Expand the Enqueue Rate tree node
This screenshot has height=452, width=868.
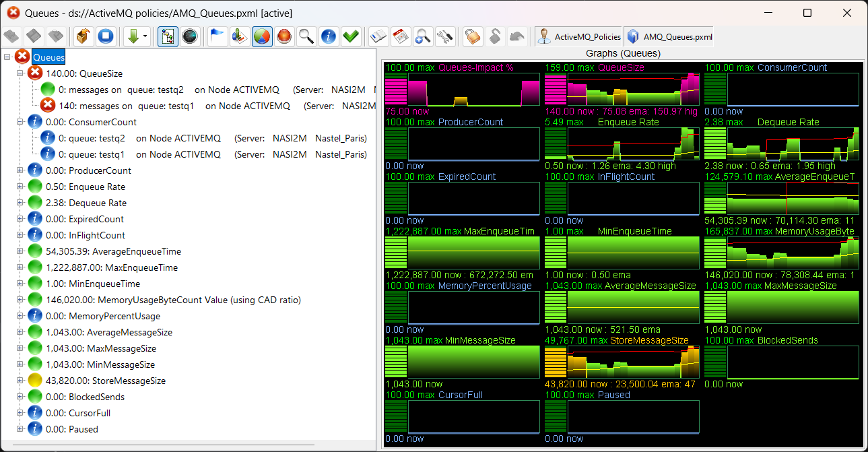tap(20, 187)
